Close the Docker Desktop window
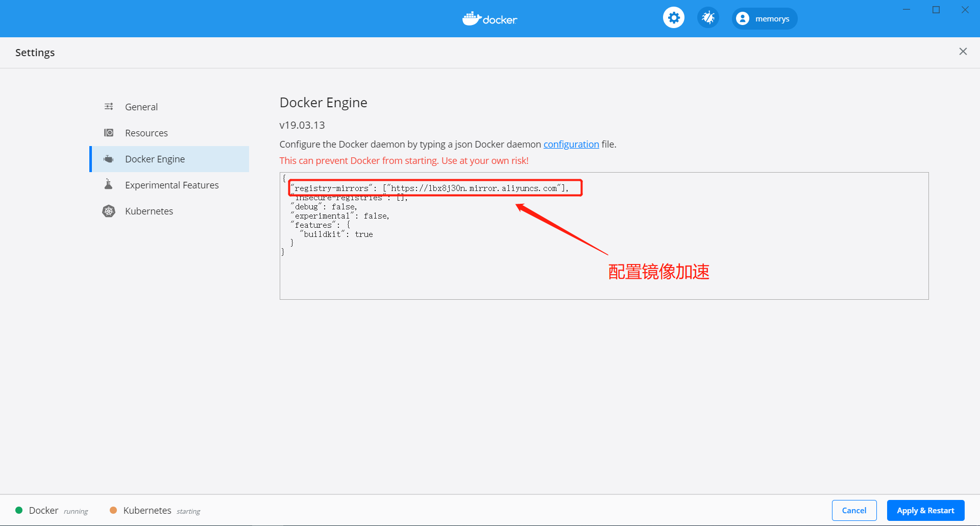Viewport: 980px width, 526px height. (x=965, y=10)
